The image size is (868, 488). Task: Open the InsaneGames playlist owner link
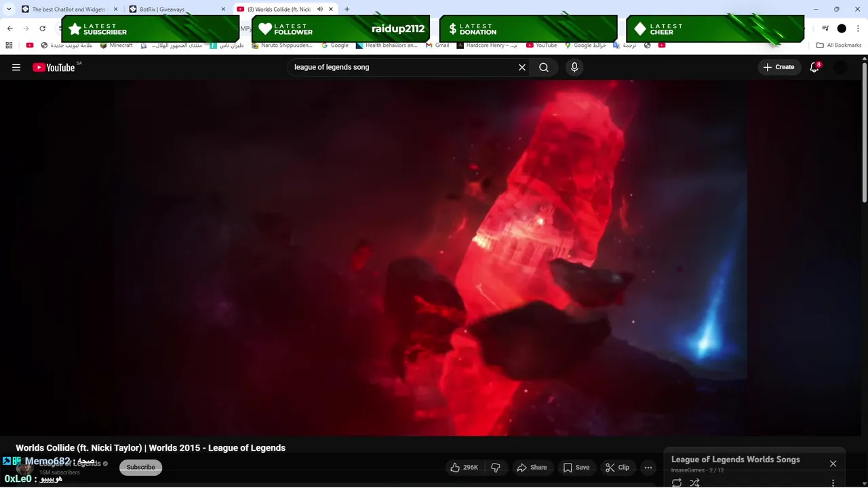[x=687, y=470]
